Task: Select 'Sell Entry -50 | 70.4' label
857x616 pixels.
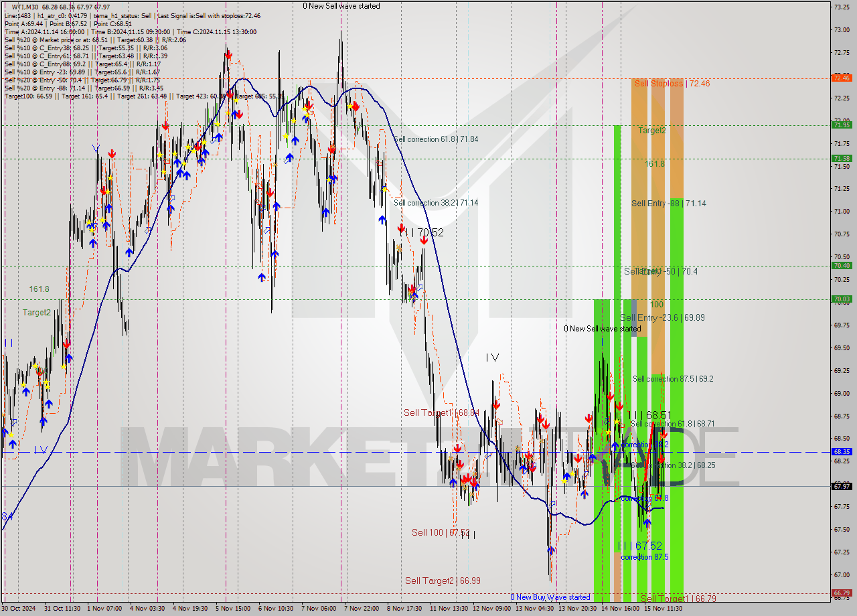Action: point(661,271)
